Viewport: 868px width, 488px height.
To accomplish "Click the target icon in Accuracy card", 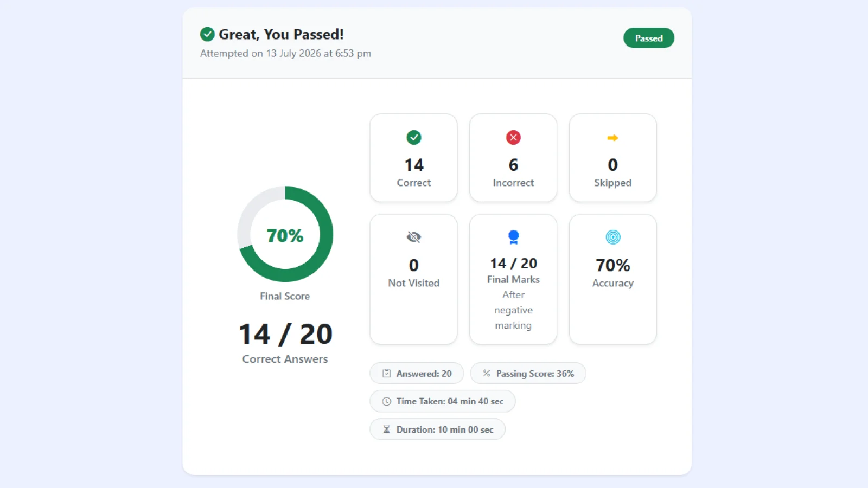I will [x=613, y=237].
